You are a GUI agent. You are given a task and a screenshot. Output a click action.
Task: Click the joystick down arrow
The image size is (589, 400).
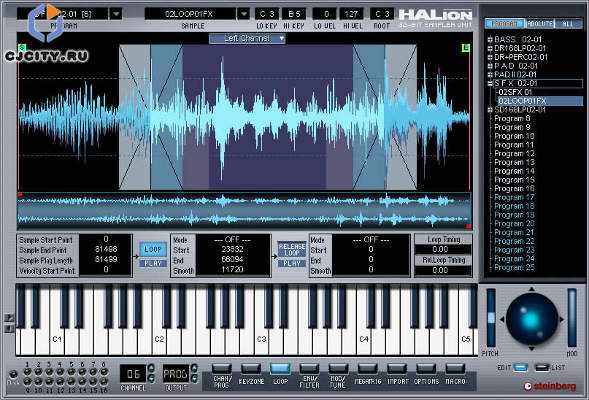pyautogui.click(x=532, y=349)
